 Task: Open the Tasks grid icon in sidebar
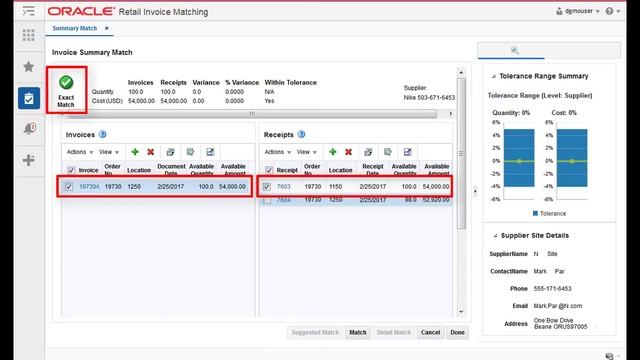pyautogui.click(x=29, y=35)
